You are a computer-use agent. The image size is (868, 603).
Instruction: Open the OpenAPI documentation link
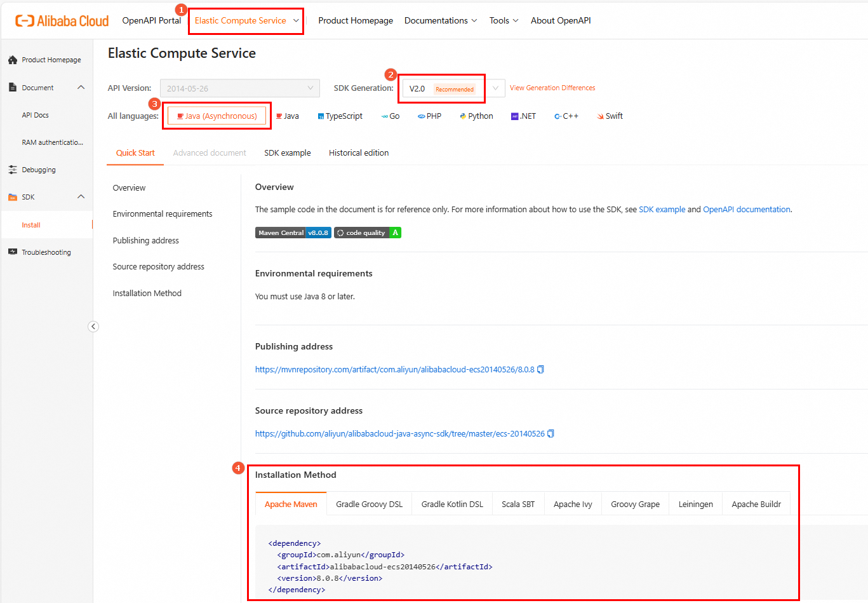coord(747,210)
